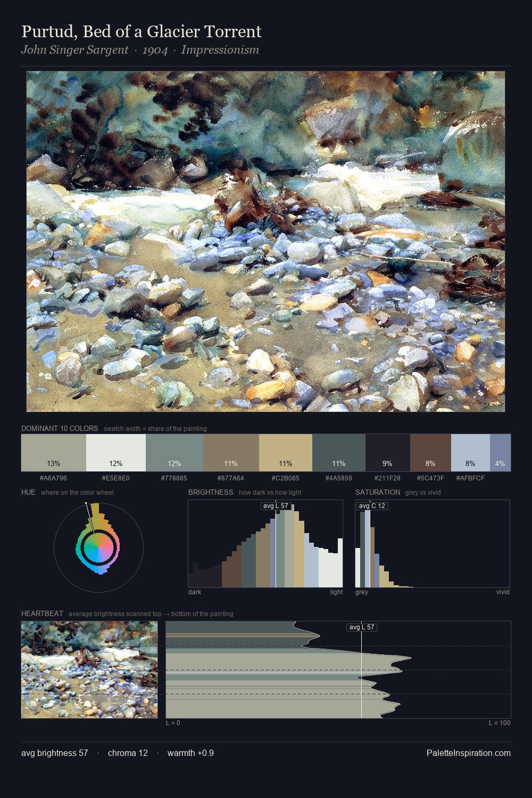Open the PaletteInspiration.com link
This screenshot has width=532, height=798.
tap(469, 753)
